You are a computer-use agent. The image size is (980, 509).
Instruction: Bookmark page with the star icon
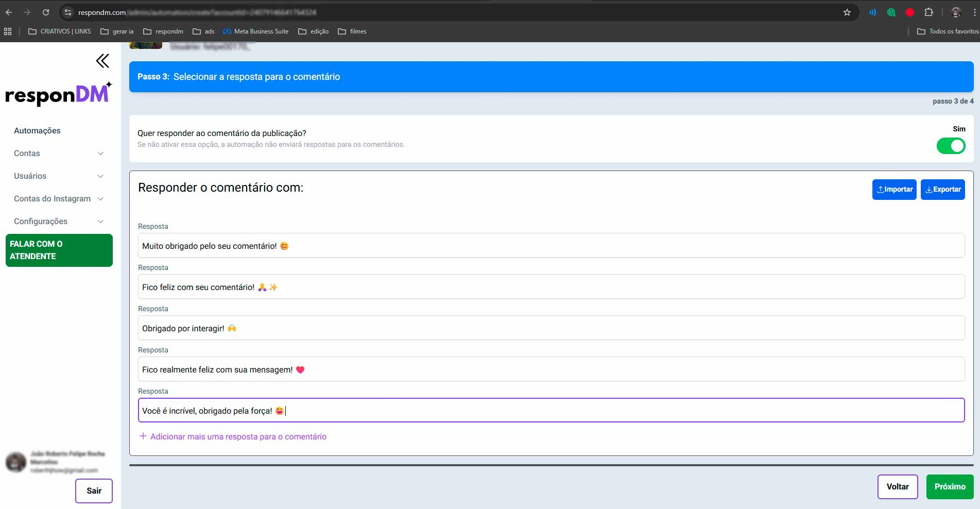coord(847,12)
